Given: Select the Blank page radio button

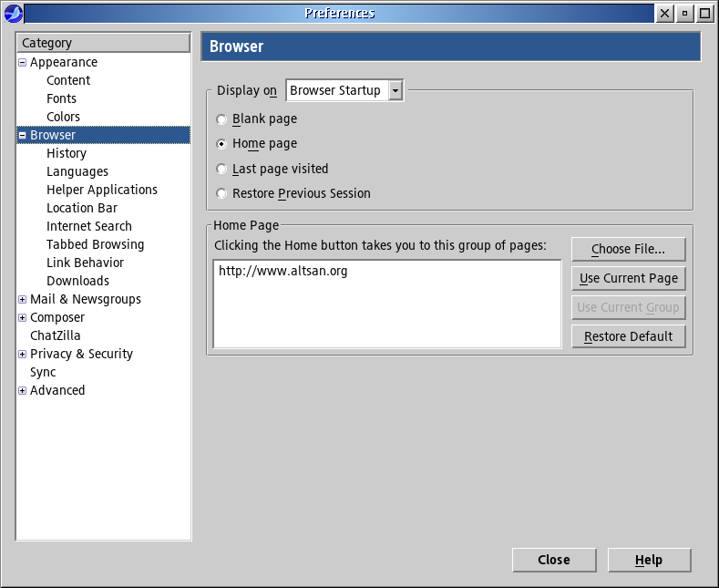Looking at the screenshot, I should (x=221, y=119).
